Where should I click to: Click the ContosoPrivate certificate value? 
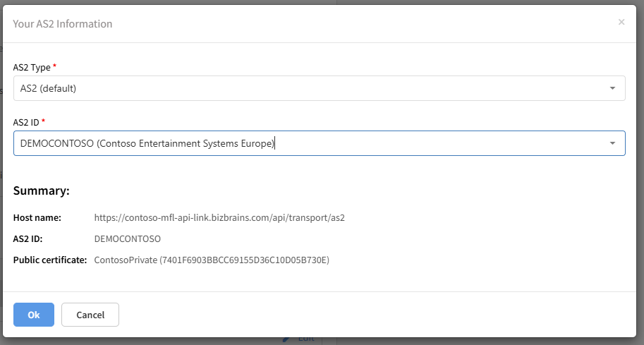212,260
